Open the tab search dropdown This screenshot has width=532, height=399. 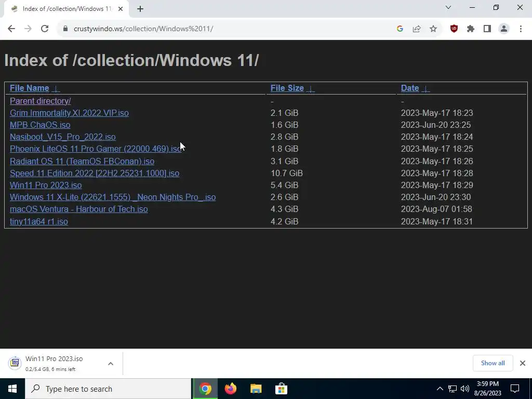pyautogui.click(x=448, y=7)
